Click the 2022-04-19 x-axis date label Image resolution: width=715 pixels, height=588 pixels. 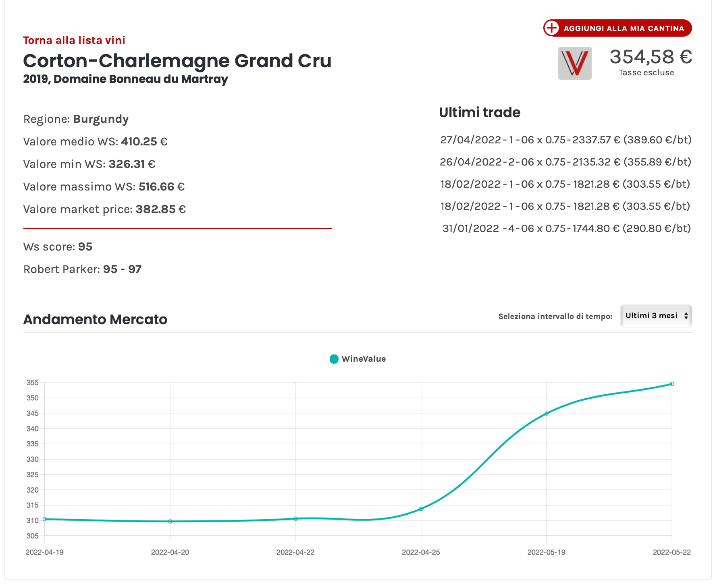point(45,552)
